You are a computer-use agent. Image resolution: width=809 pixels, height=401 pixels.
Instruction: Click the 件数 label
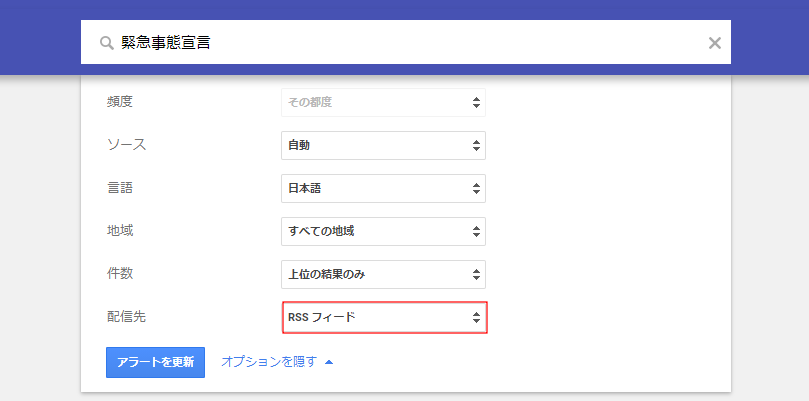tap(120, 274)
